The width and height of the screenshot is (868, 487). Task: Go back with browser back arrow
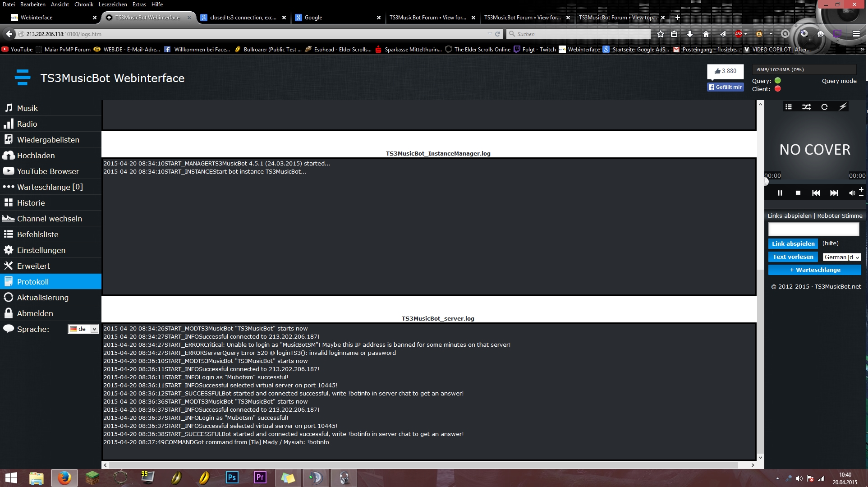pos(9,34)
